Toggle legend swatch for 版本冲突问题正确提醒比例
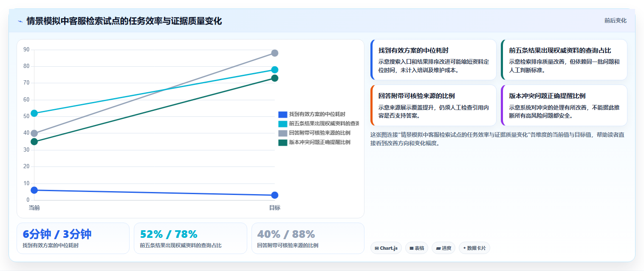This screenshot has height=271, width=644. click(x=282, y=142)
